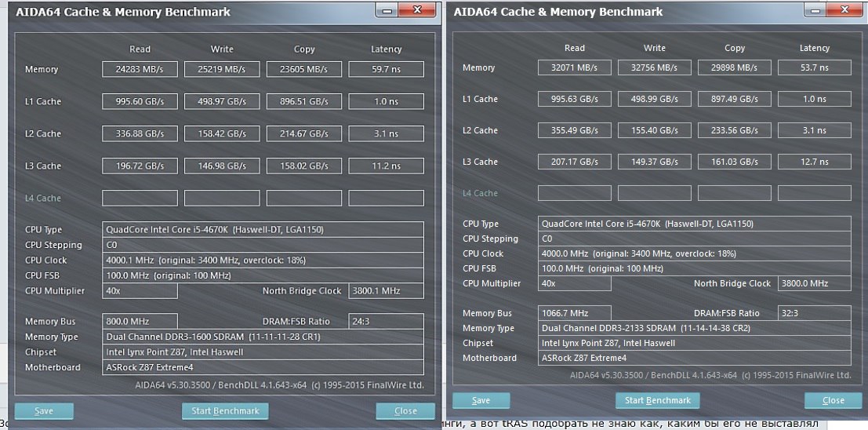868x430 pixels.
Task: Click Close button in the right window
Action: coord(833,401)
